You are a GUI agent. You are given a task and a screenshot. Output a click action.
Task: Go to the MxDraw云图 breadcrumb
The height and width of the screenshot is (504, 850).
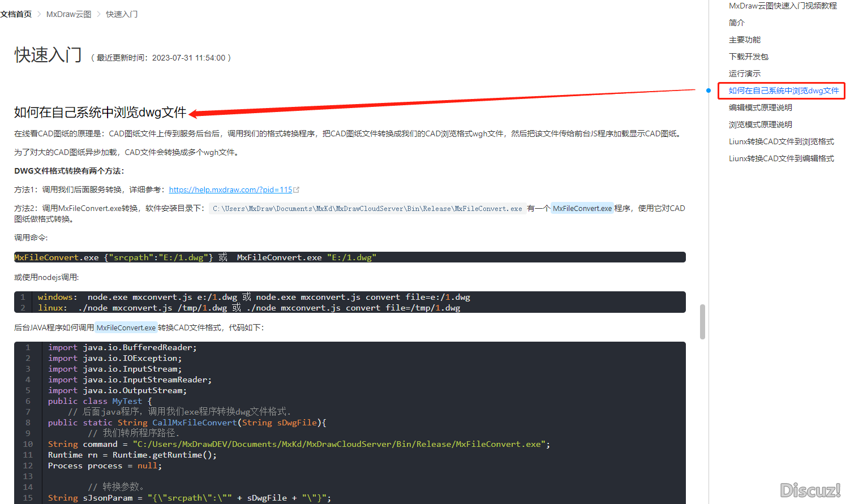68,14
